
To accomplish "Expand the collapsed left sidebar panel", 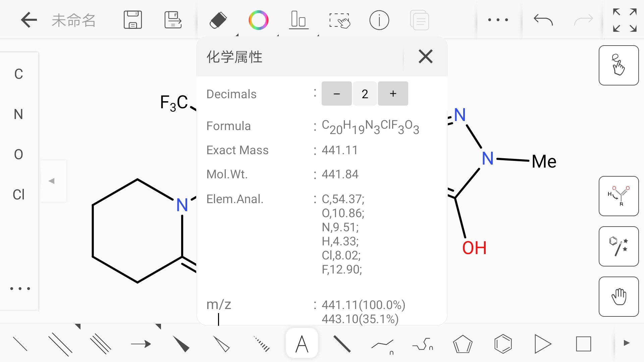I will click(x=53, y=181).
